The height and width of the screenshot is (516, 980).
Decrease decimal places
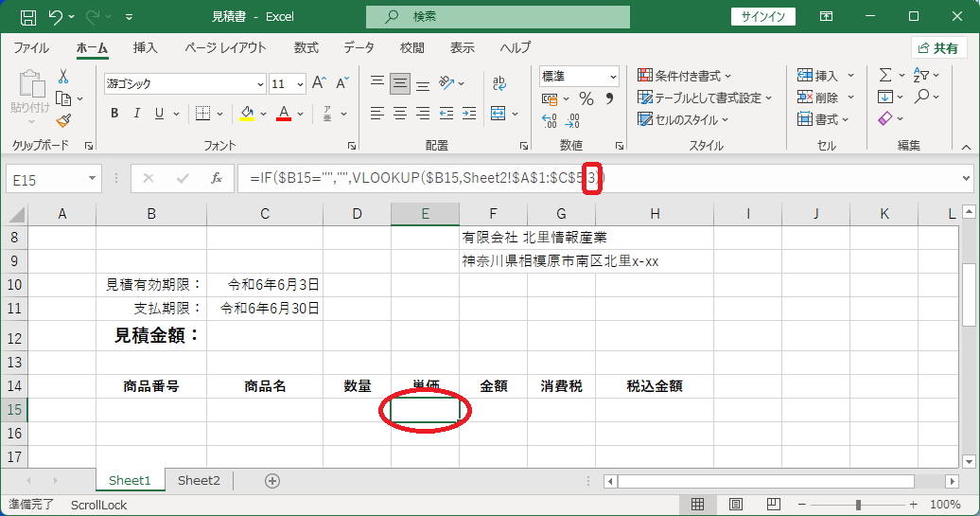(572, 120)
